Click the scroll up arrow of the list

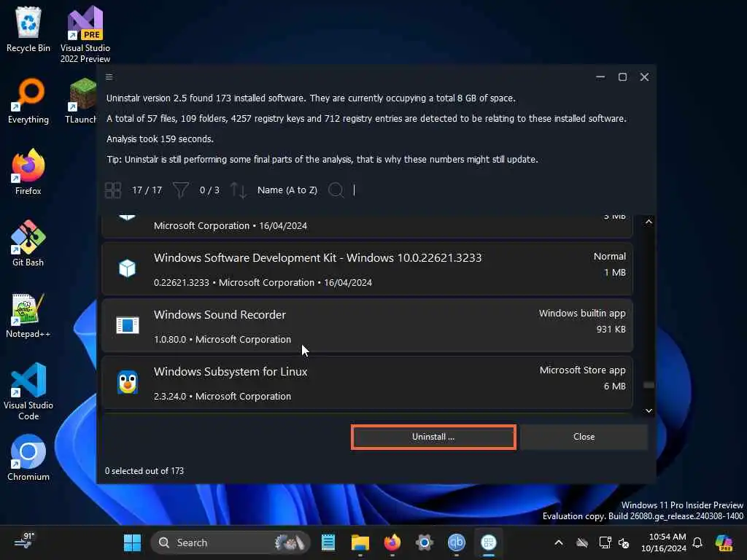point(649,222)
